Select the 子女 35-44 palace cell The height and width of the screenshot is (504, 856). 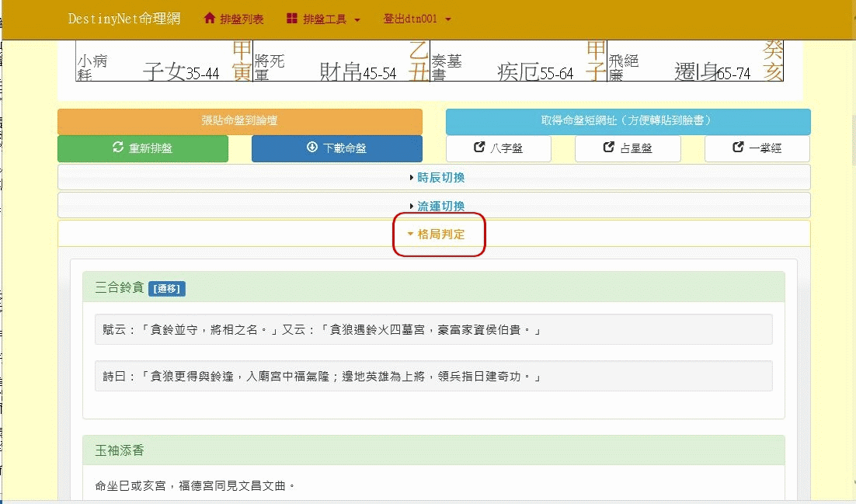click(164, 62)
